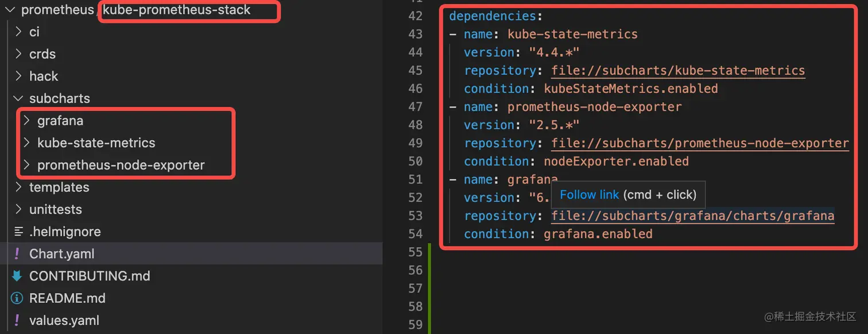Open the crds folder
The height and width of the screenshot is (334, 868).
coord(42,54)
